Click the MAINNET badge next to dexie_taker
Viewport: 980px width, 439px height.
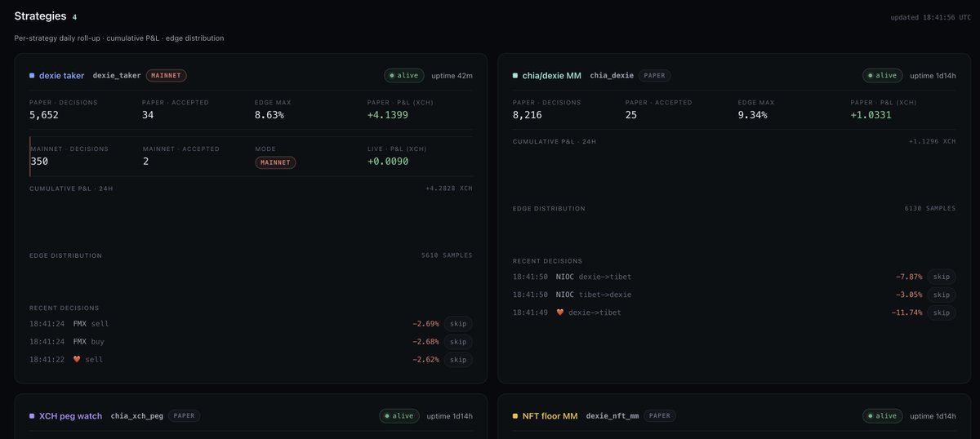(x=167, y=75)
